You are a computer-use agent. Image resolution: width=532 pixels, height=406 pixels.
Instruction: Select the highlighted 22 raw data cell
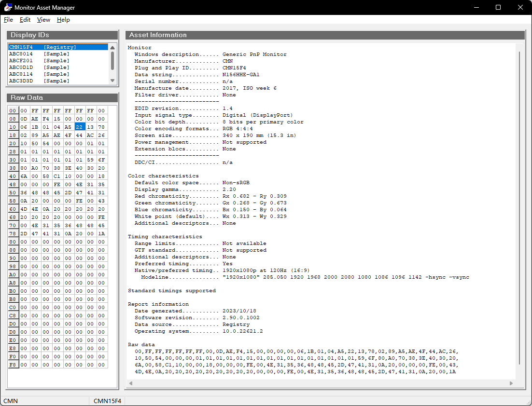click(x=79, y=127)
